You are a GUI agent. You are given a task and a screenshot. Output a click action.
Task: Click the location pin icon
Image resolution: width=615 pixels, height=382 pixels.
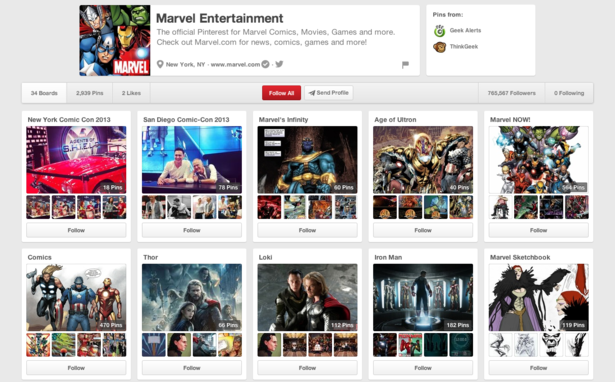pos(160,64)
